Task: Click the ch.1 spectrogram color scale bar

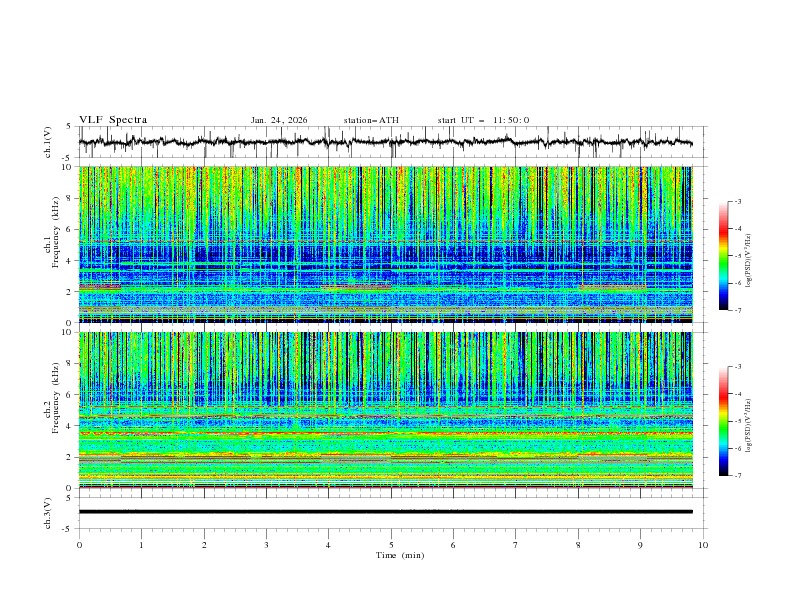Action: pyautogui.click(x=723, y=256)
